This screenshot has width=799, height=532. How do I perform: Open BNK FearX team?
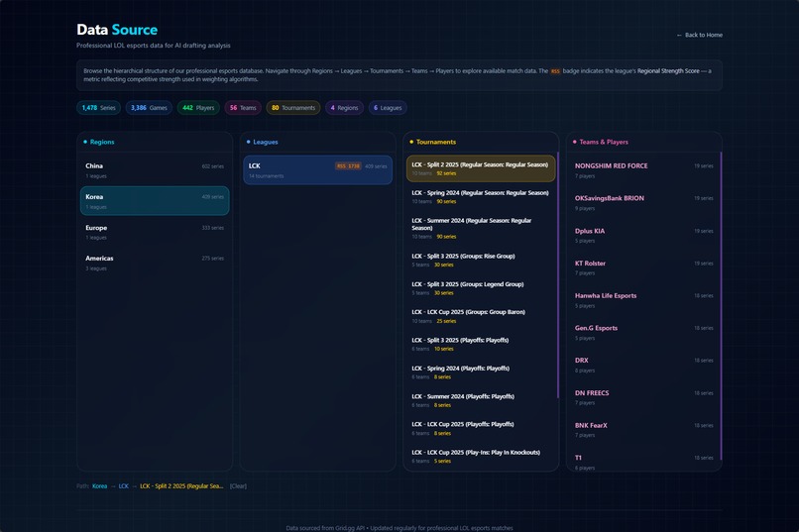pos(643,430)
